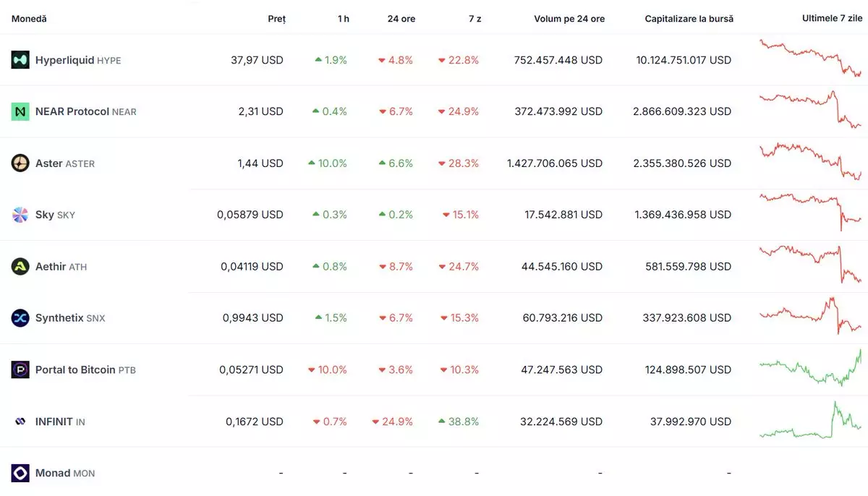Open the Hyperliquid HYPE coin link
The image size is (868, 496).
(77, 61)
